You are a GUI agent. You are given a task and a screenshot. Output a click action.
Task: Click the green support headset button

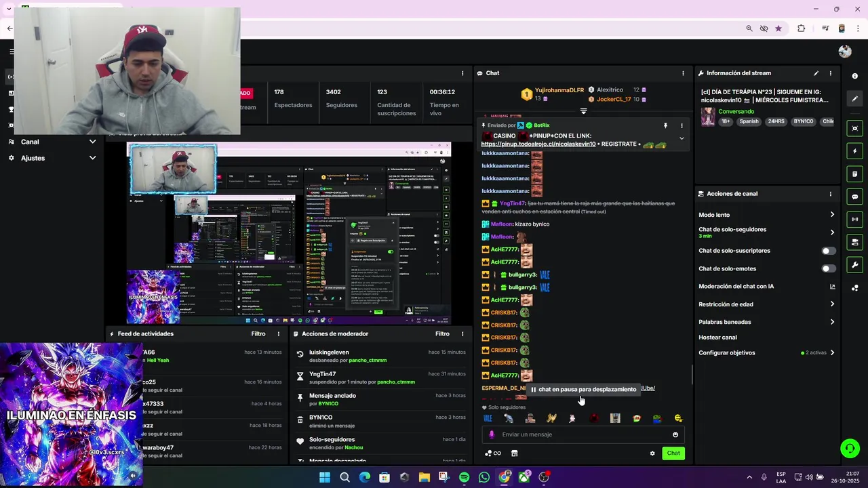point(850,448)
